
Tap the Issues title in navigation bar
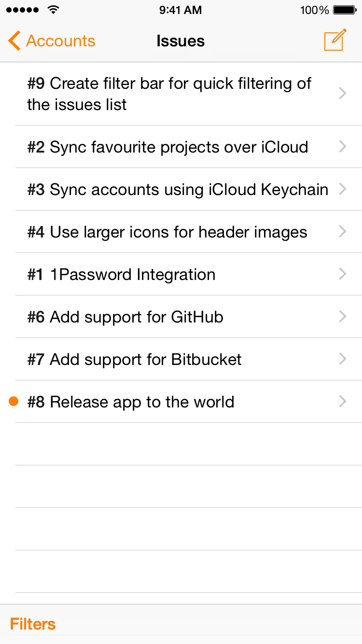coord(181,41)
